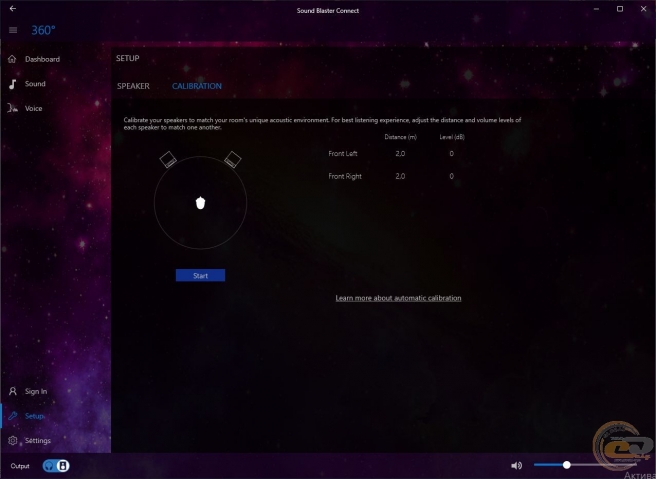Click the Setup wrench icon
This screenshot has width=656, height=479.
tap(13, 416)
